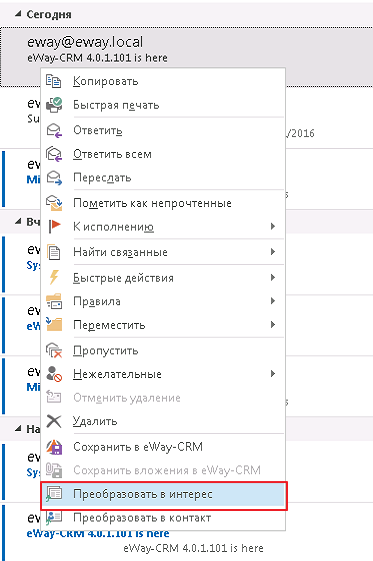Choose Пометить как непрочтенные

coord(163,203)
